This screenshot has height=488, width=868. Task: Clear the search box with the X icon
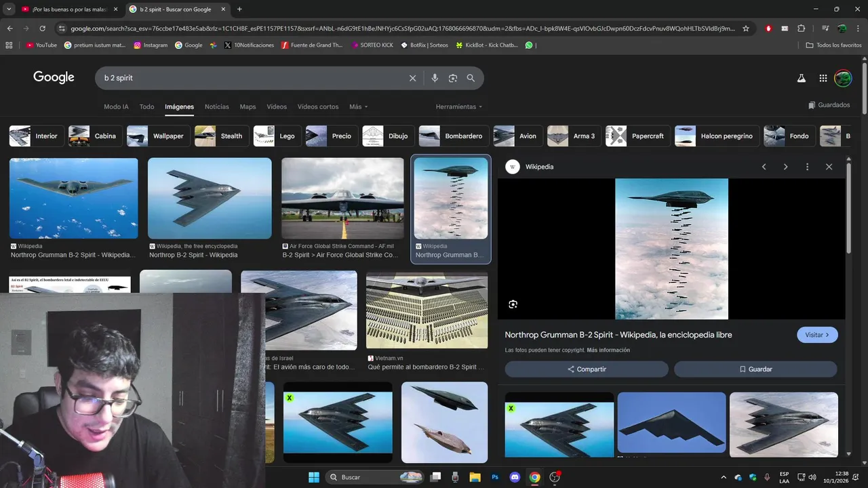[412, 78]
